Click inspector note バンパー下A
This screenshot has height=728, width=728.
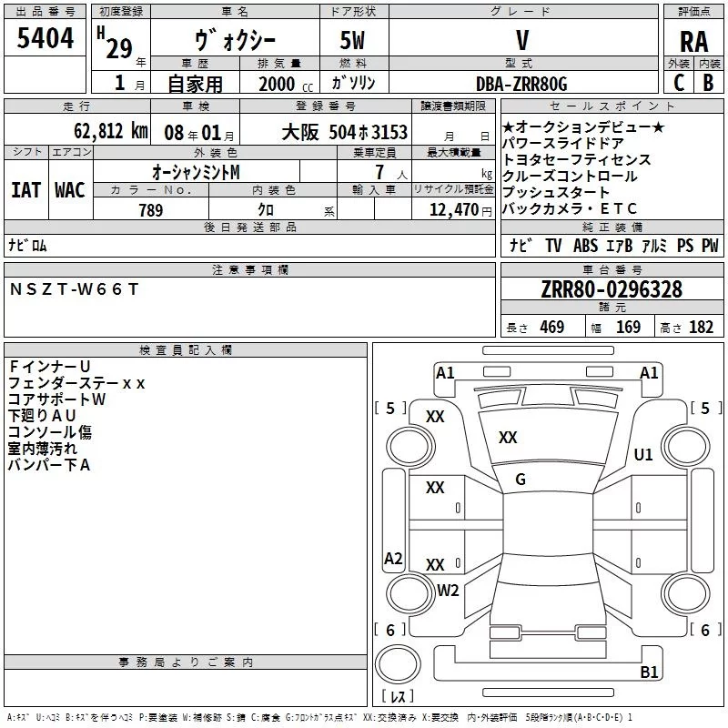49,465
